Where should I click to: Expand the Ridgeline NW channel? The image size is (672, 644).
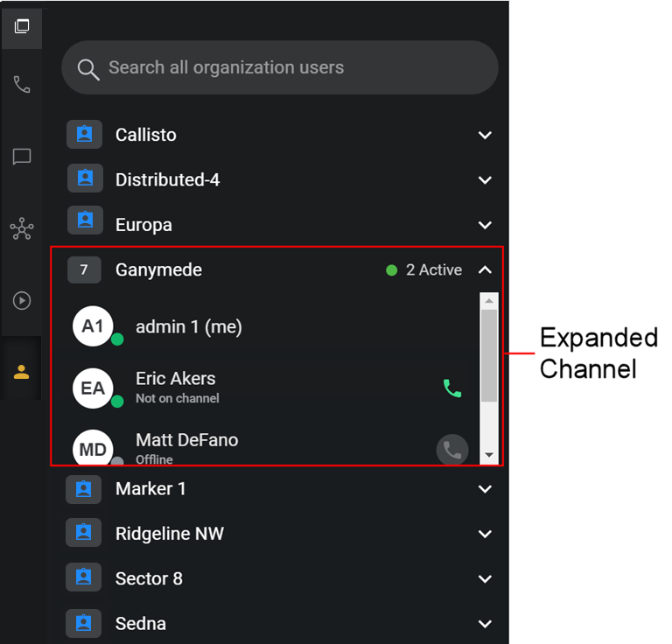485,534
